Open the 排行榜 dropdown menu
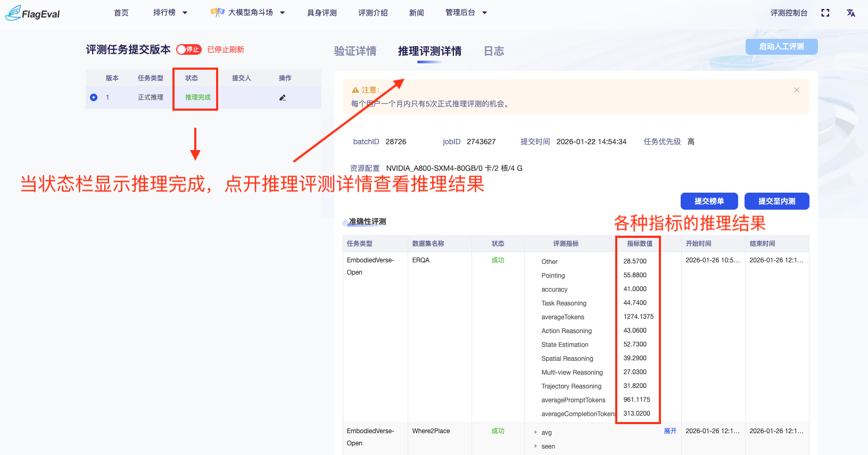868x455 pixels. [170, 13]
